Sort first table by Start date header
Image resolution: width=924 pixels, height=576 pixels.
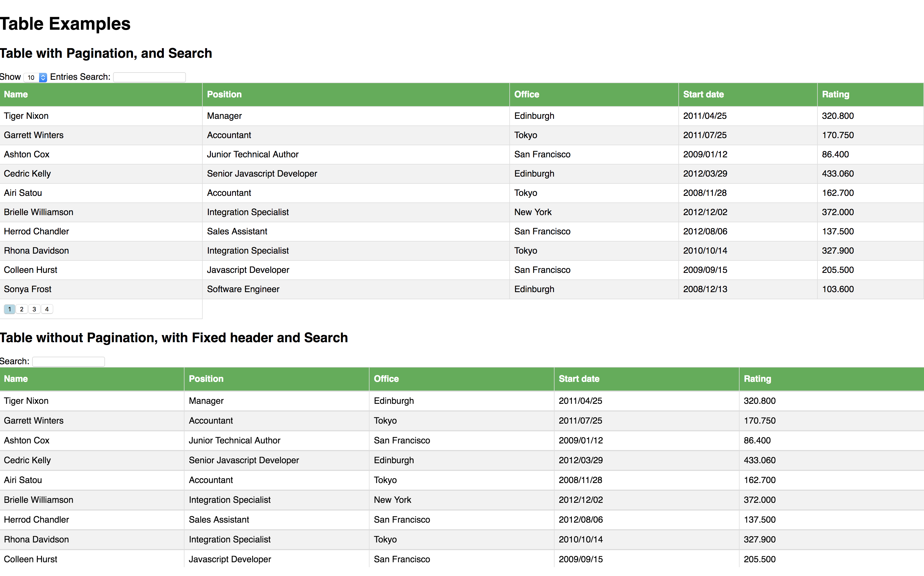[x=703, y=94]
